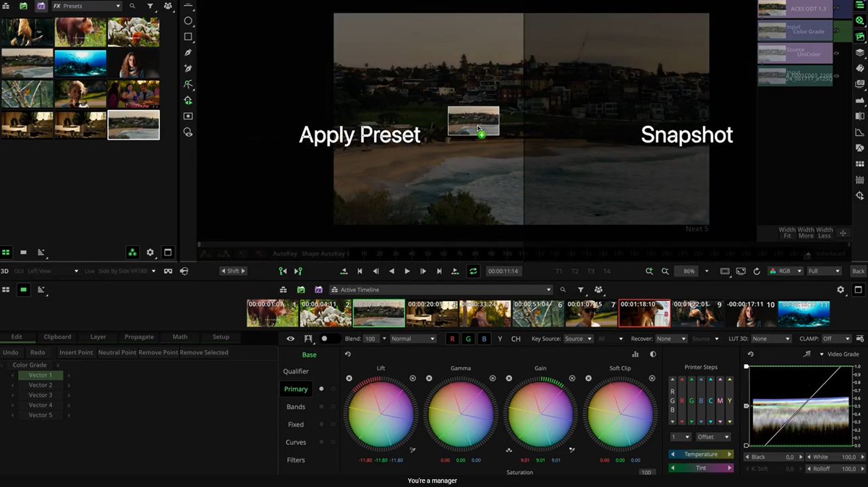Viewport: 868px width, 487px height.
Task: Open the Active Timeline dropdown
Action: click(441, 289)
